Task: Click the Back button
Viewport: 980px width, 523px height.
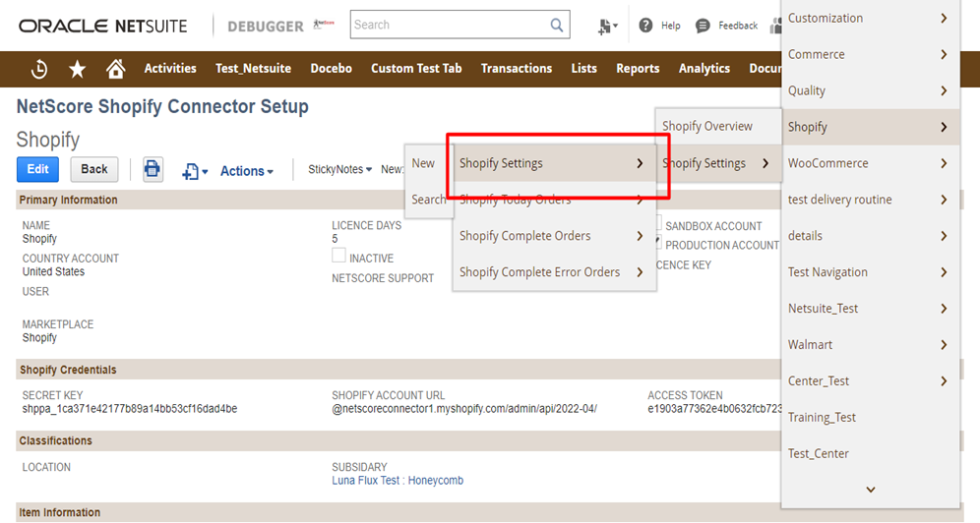Action: [x=94, y=169]
